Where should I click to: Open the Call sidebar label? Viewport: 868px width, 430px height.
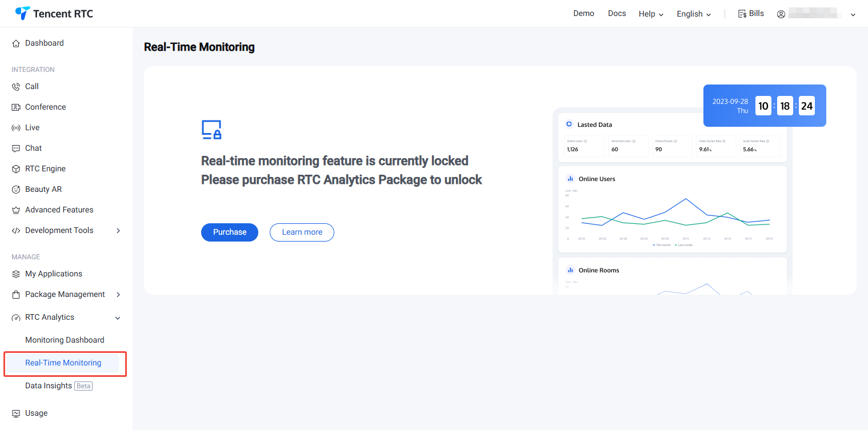(x=32, y=87)
